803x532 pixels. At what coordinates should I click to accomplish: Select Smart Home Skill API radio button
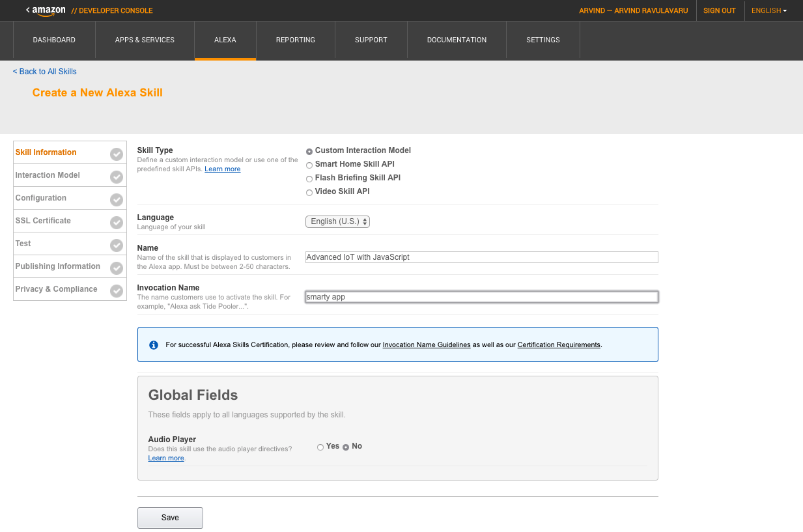[309, 165]
